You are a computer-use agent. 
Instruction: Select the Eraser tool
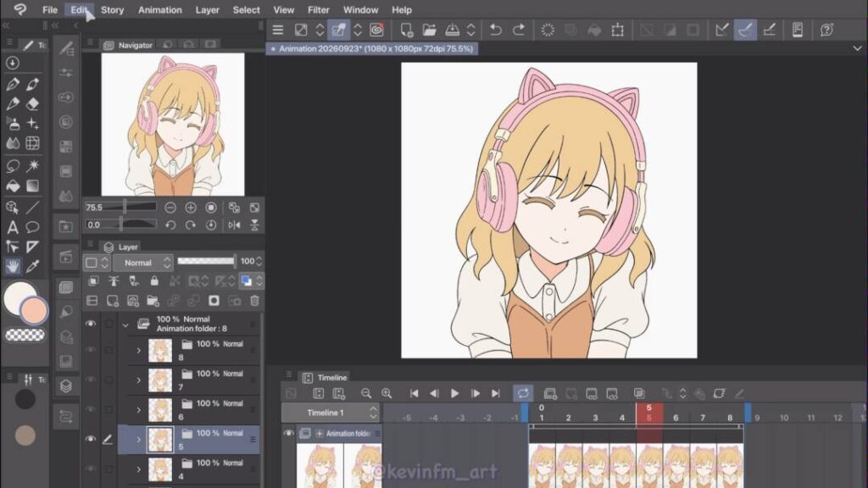33,103
